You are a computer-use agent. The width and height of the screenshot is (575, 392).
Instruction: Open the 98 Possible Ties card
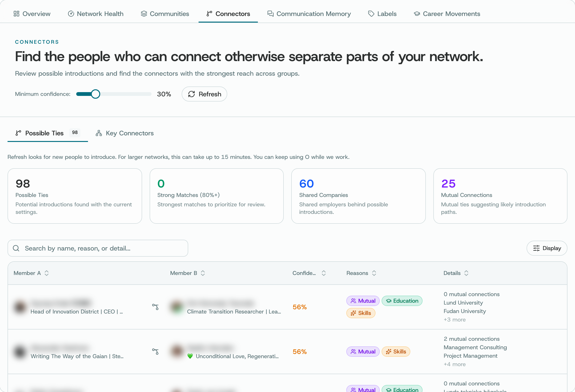pyautogui.click(x=75, y=196)
